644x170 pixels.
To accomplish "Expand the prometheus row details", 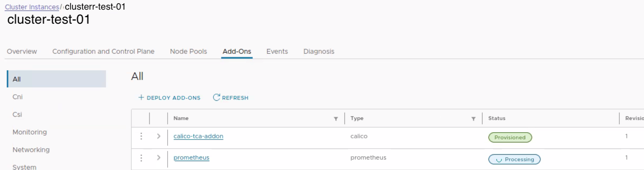I will tap(159, 158).
